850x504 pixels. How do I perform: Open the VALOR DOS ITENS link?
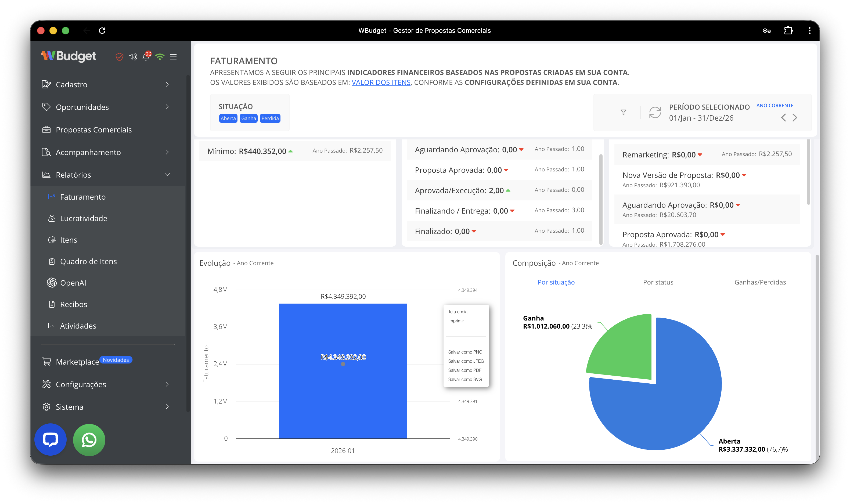click(381, 82)
